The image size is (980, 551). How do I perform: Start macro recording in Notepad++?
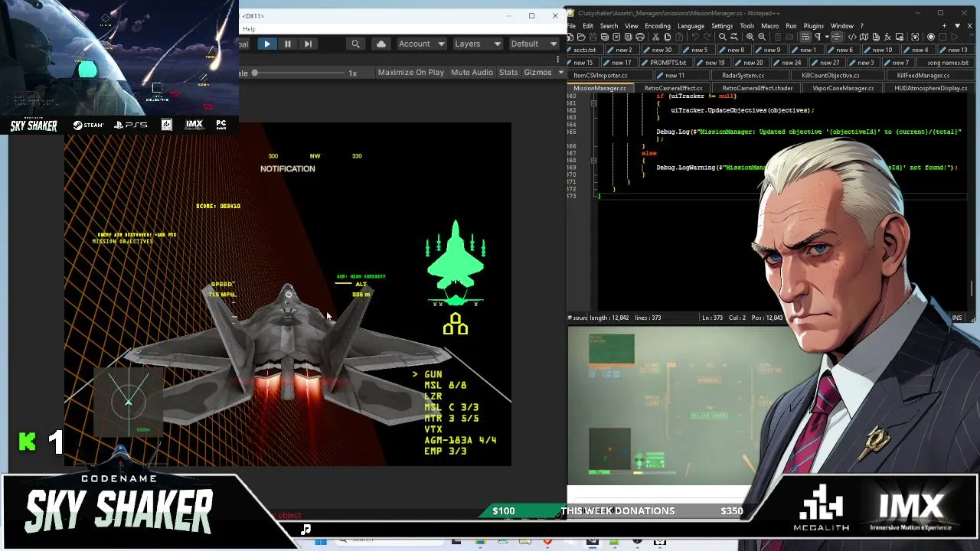point(931,37)
